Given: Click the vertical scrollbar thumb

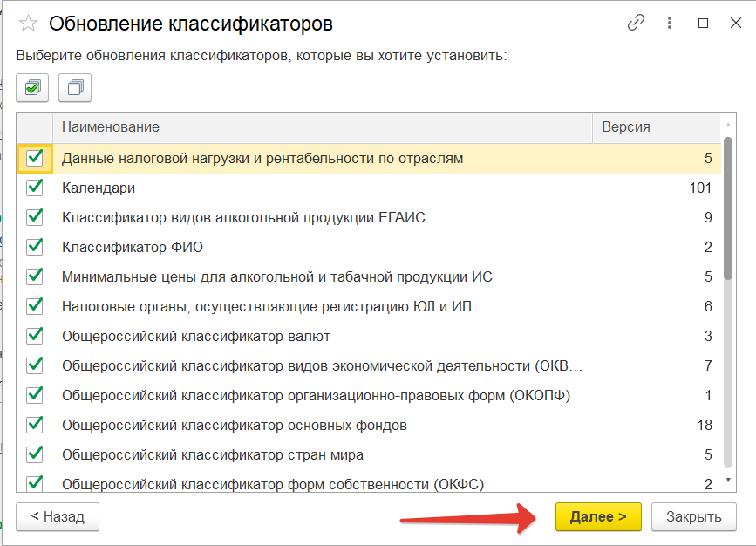Looking at the screenshot, I should [x=729, y=209].
